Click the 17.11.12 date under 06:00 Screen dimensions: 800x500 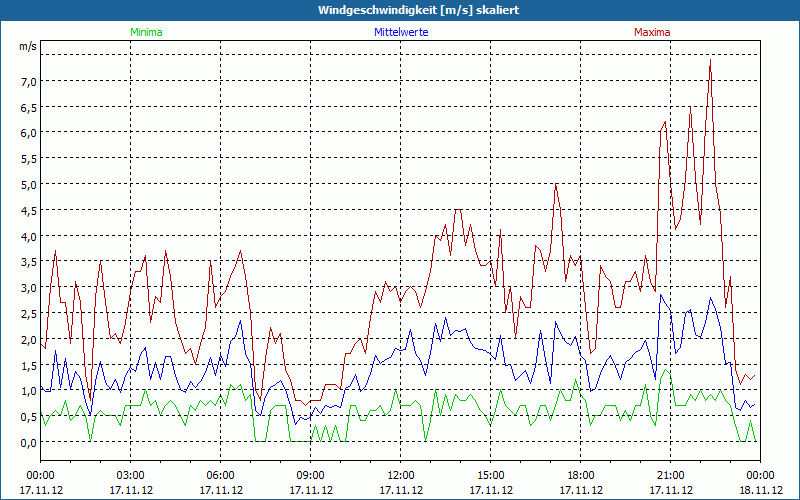coord(220,490)
